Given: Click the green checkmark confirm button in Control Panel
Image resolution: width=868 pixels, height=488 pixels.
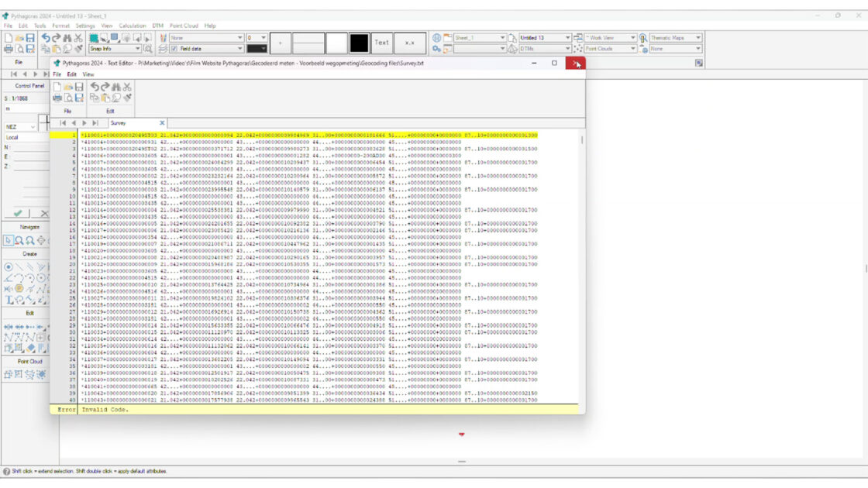Looking at the screenshot, I should (x=18, y=213).
